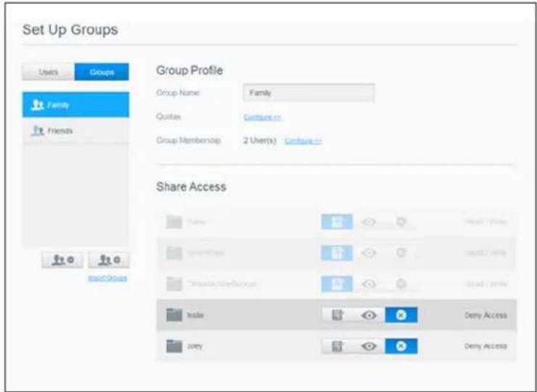Screen dimensions: 537x392
Task: Click the zoey share folder icon
Action: (x=174, y=346)
